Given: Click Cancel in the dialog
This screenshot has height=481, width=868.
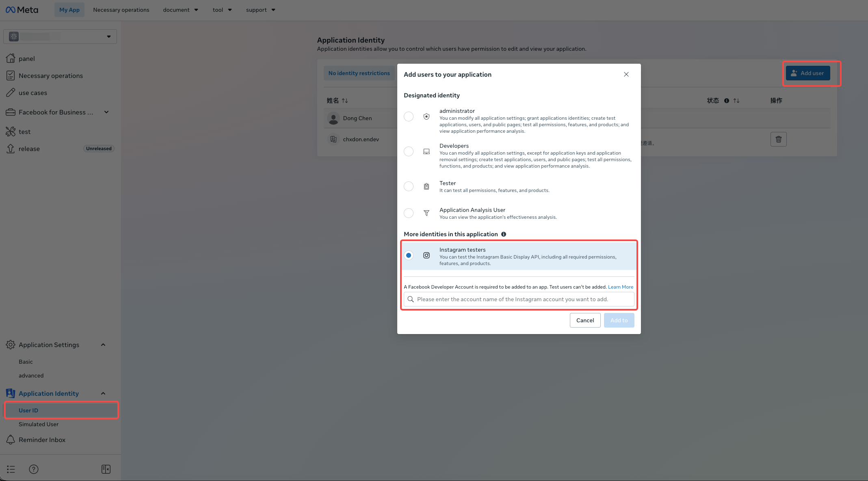Looking at the screenshot, I should [585, 320].
